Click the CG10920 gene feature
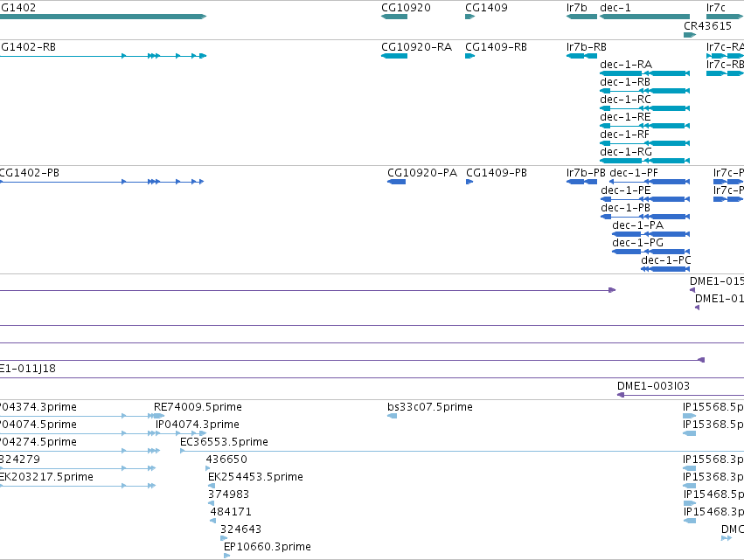Image resolution: width=744 pixels, height=560 pixels. tap(394, 17)
